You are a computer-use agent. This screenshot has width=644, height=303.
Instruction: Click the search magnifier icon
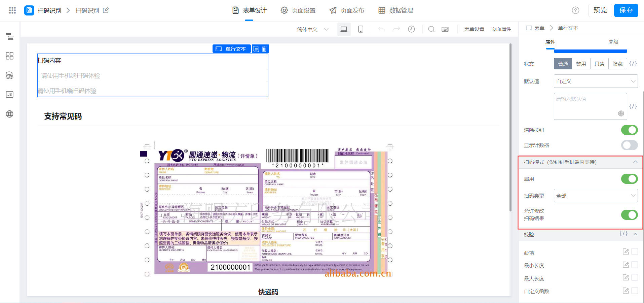(431, 29)
